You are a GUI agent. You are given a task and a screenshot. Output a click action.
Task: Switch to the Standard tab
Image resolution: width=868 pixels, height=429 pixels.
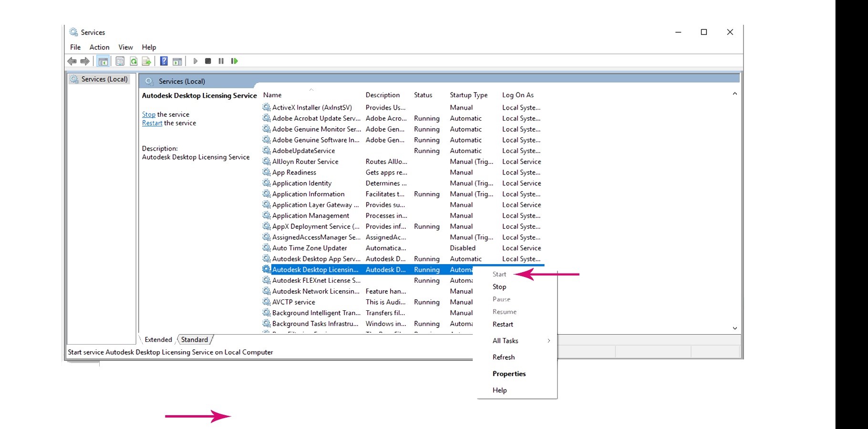click(x=194, y=339)
